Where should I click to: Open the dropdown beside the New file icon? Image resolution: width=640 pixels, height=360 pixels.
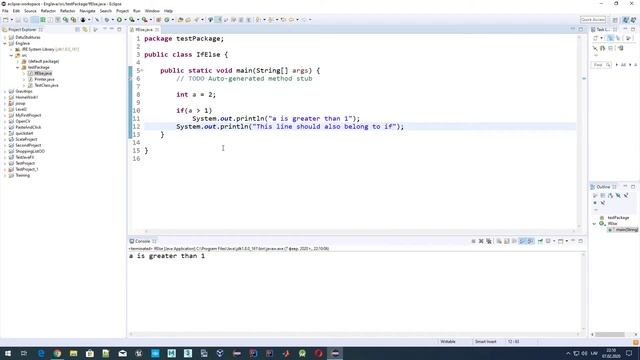pos(11,20)
